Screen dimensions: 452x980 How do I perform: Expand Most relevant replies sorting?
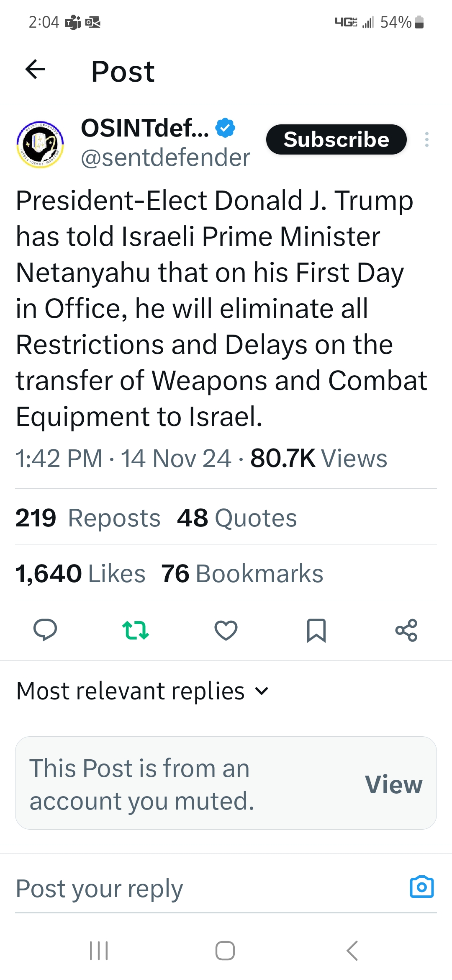click(x=142, y=691)
